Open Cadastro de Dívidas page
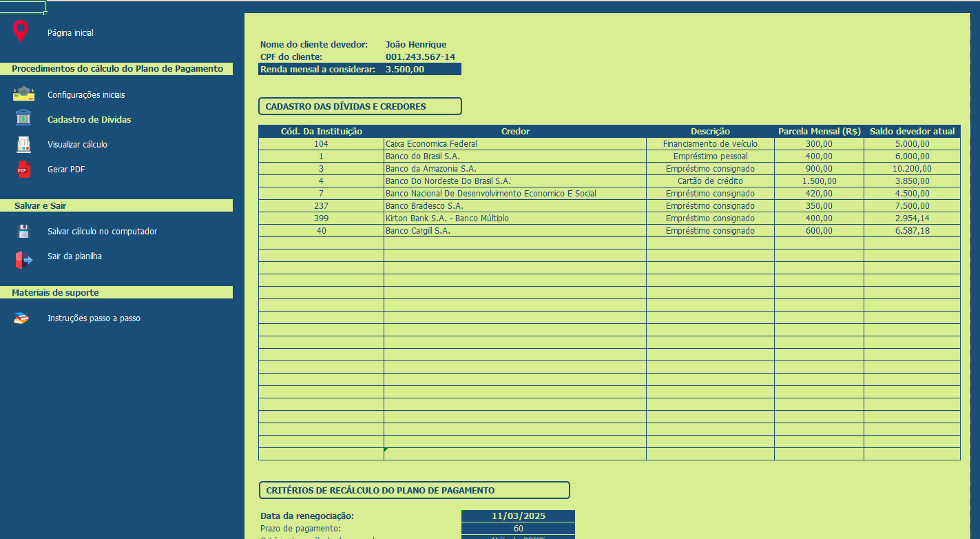Image resolution: width=980 pixels, height=539 pixels. (x=89, y=120)
